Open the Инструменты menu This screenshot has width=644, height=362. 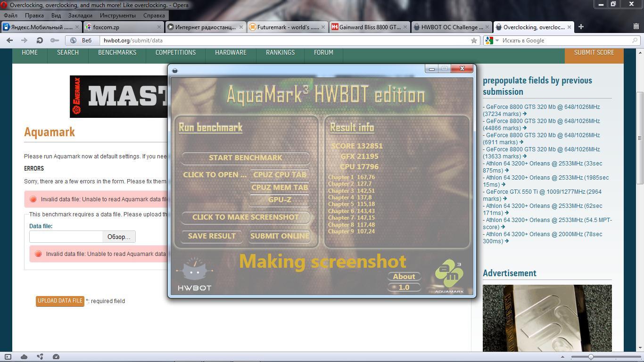pyautogui.click(x=118, y=16)
